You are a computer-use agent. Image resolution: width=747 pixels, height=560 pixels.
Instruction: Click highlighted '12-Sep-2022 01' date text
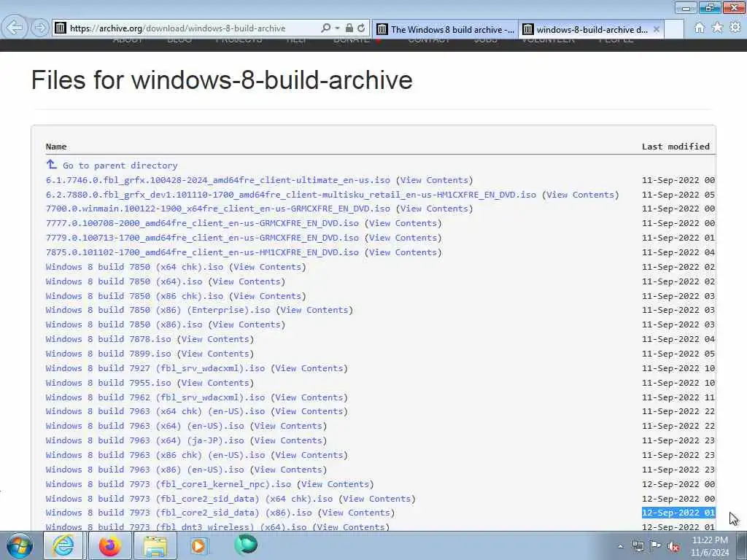[678, 513]
